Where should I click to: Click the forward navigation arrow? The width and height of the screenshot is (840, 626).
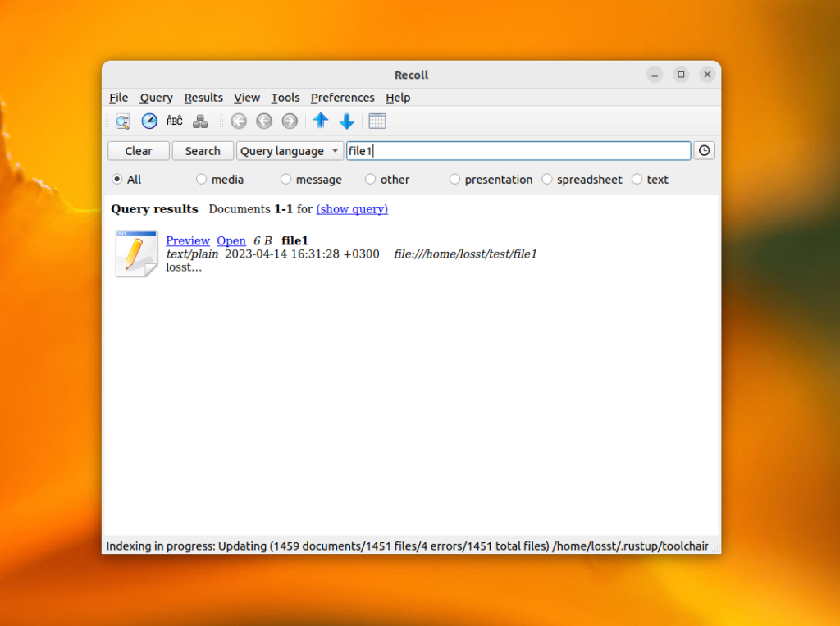click(289, 121)
